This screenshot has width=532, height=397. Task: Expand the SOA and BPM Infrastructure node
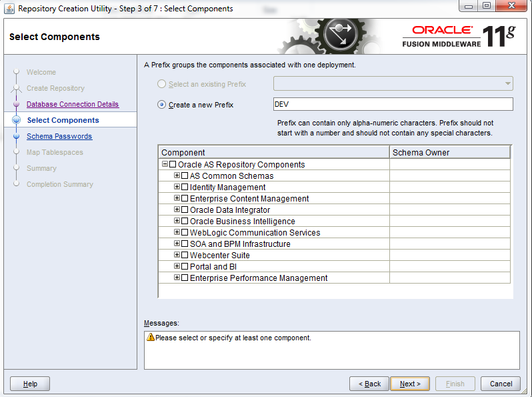177,244
